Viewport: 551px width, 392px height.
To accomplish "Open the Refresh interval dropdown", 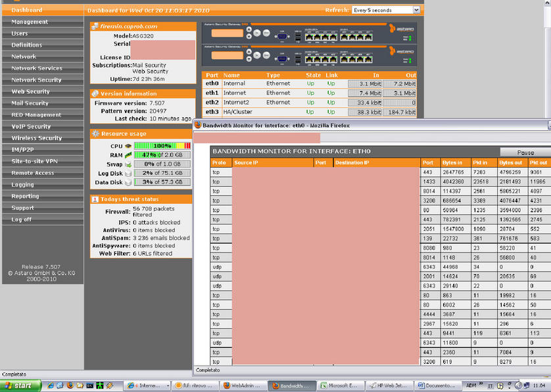I will [386, 11].
